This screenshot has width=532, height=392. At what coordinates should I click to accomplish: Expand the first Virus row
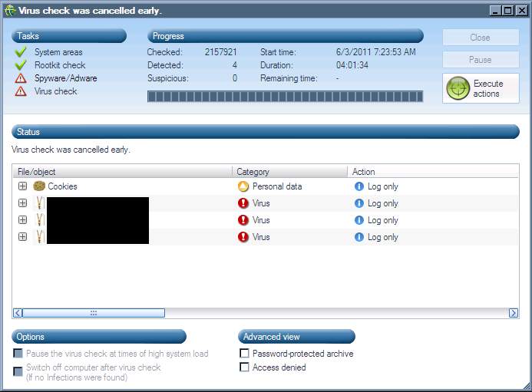(x=23, y=203)
